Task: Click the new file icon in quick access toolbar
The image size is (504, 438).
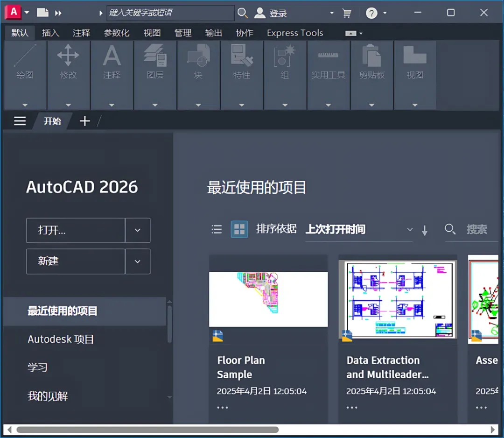Action: [x=42, y=13]
